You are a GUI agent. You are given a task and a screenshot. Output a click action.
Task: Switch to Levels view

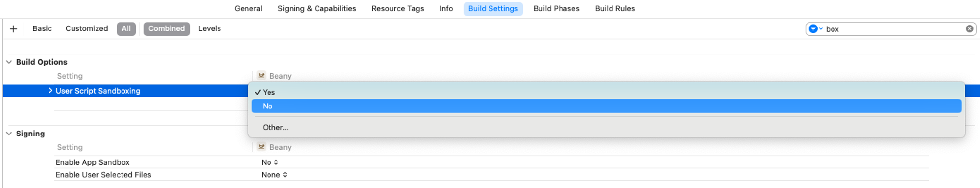click(x=209, y=29)
